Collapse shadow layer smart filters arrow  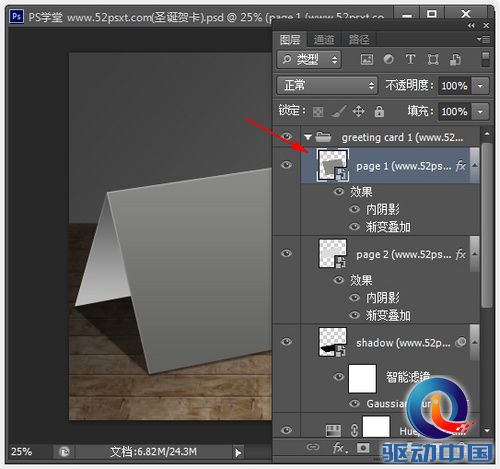point(475,342)
